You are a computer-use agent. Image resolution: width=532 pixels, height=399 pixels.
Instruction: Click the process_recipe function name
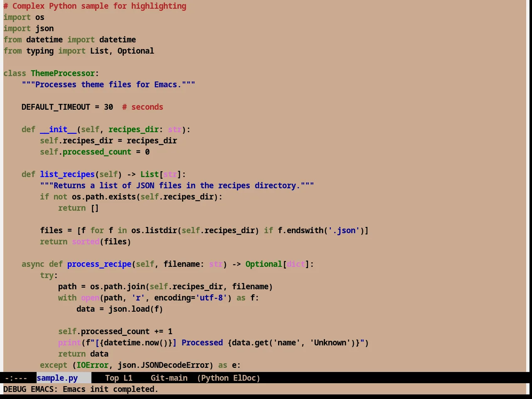99,264
